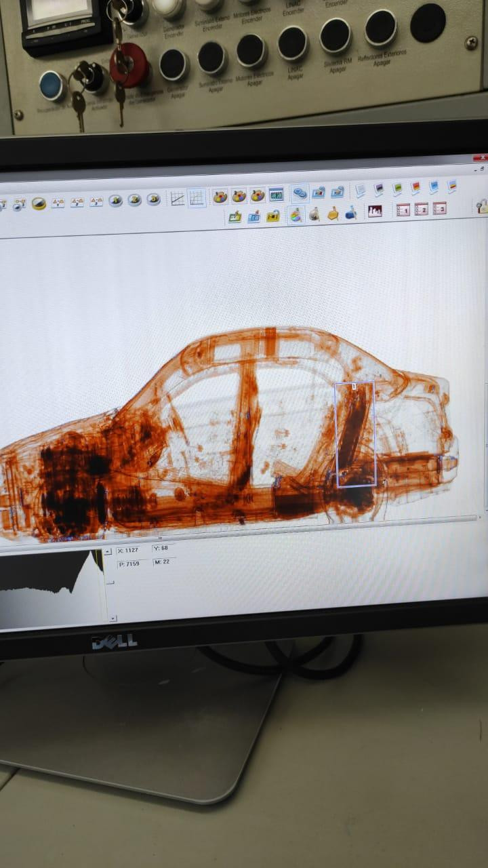488x868 pixels.
Task: Click the third palette icon beside the monitor icon
Action: pyautogui.click(x=257, y=195)
